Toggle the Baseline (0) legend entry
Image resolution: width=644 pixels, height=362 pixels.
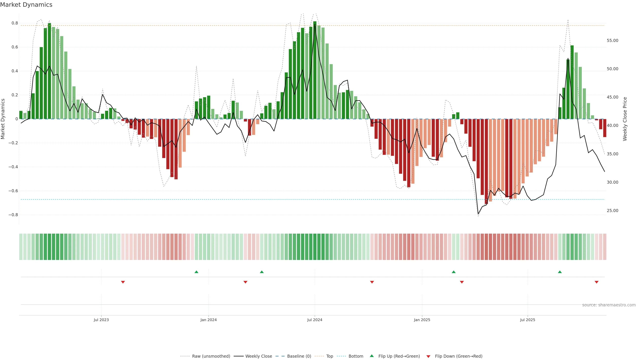click(x=299, y=356)
